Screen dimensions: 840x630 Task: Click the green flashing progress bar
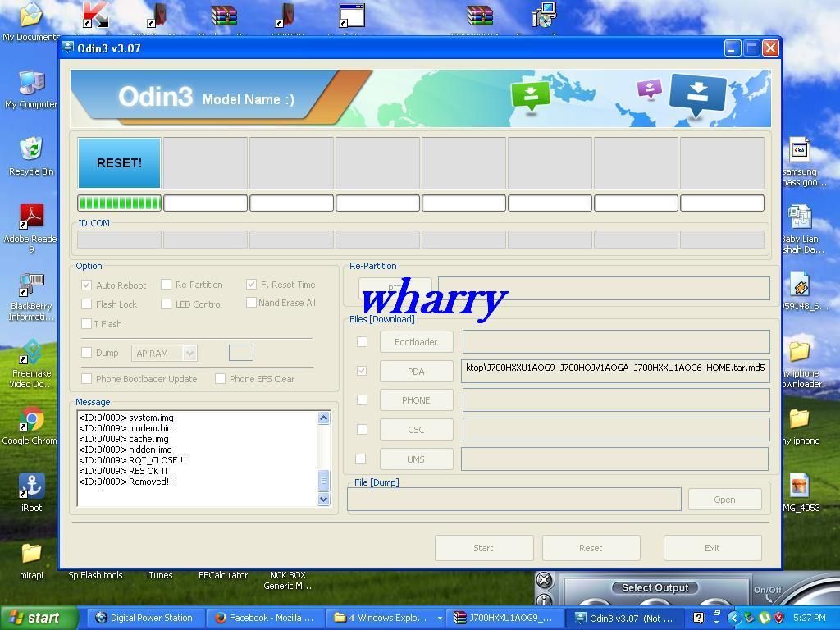click(120, 203)
